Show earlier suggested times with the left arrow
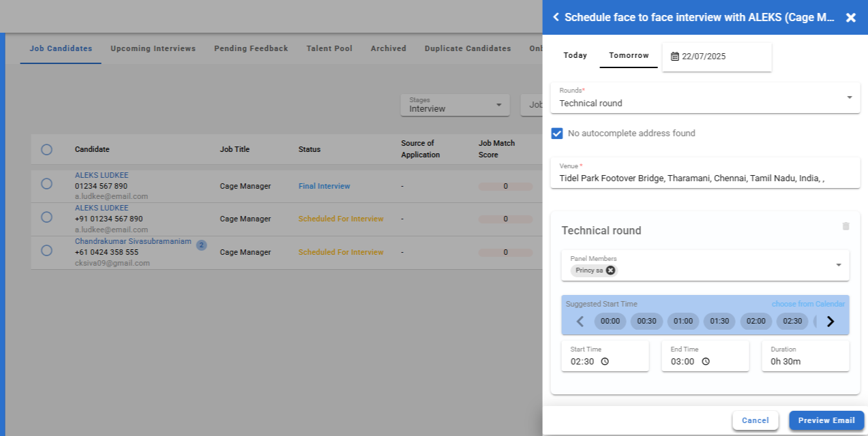Image resolution: width=868 pixels, height=436 pixels. click(580, 322)
